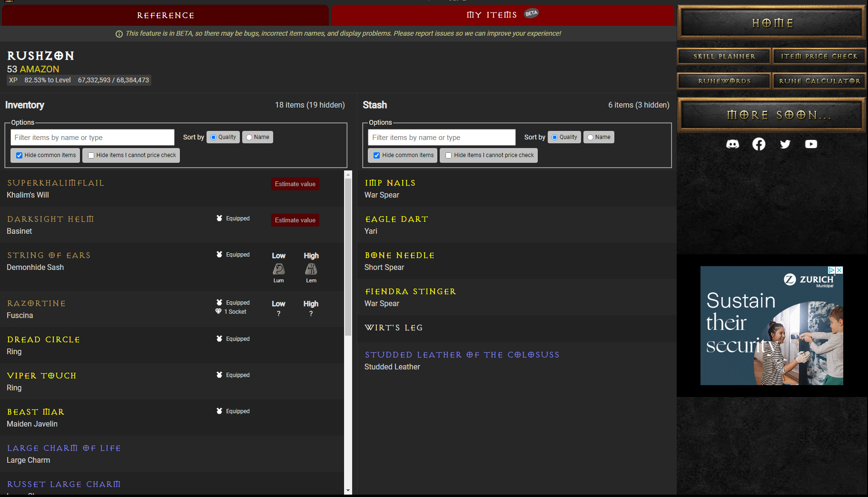
Task: Open the YouTube channel icon
Action: coord(811,144)
